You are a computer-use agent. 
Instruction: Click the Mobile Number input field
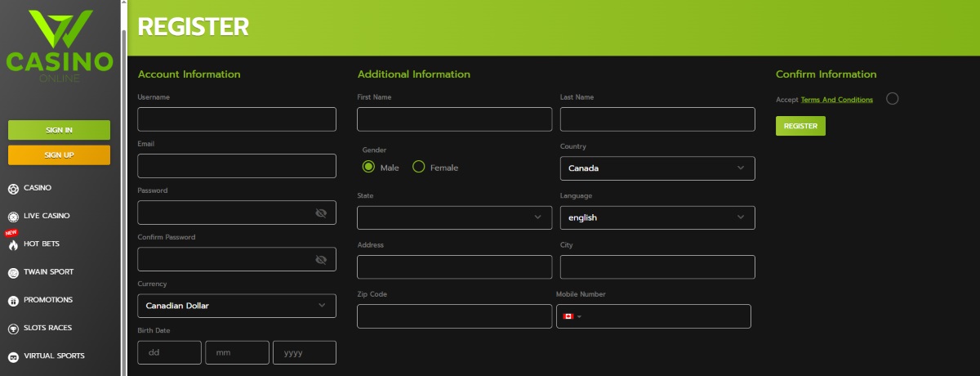tap(653, 316)
